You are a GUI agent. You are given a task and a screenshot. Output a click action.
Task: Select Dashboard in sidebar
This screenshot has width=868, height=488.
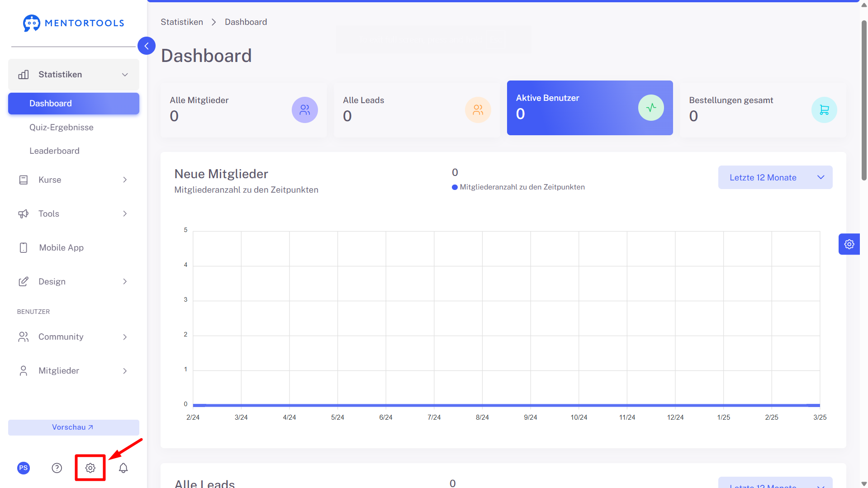74,104
